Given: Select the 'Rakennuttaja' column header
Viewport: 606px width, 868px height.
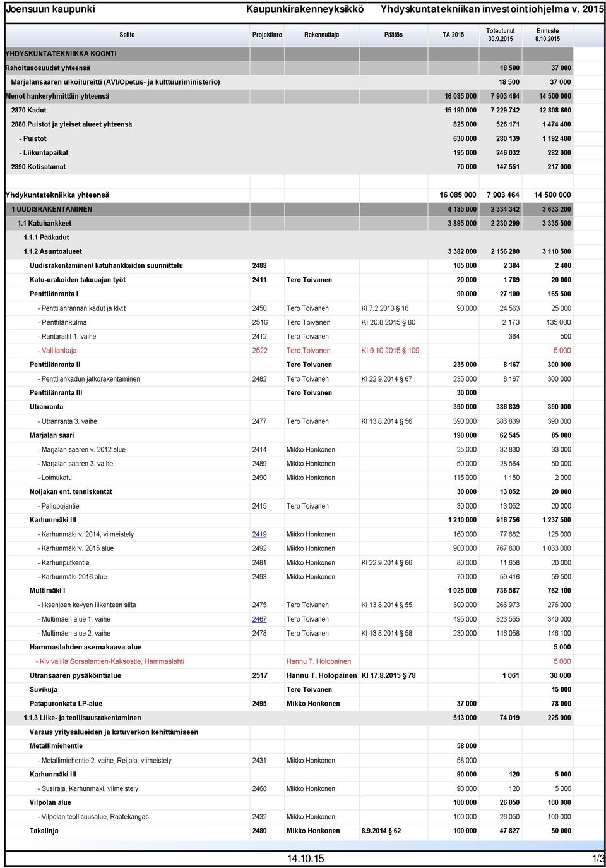Looking at the screenshot, I should (321, 35).
